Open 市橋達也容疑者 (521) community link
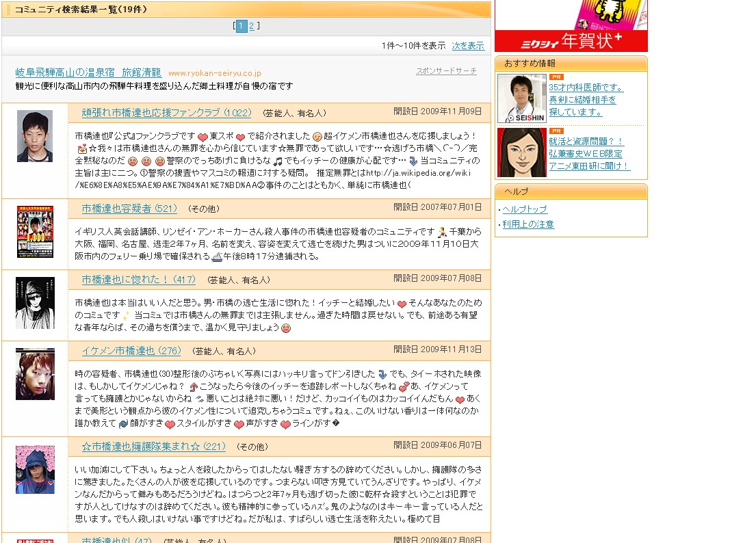756x543 pixels. (129, 209)
